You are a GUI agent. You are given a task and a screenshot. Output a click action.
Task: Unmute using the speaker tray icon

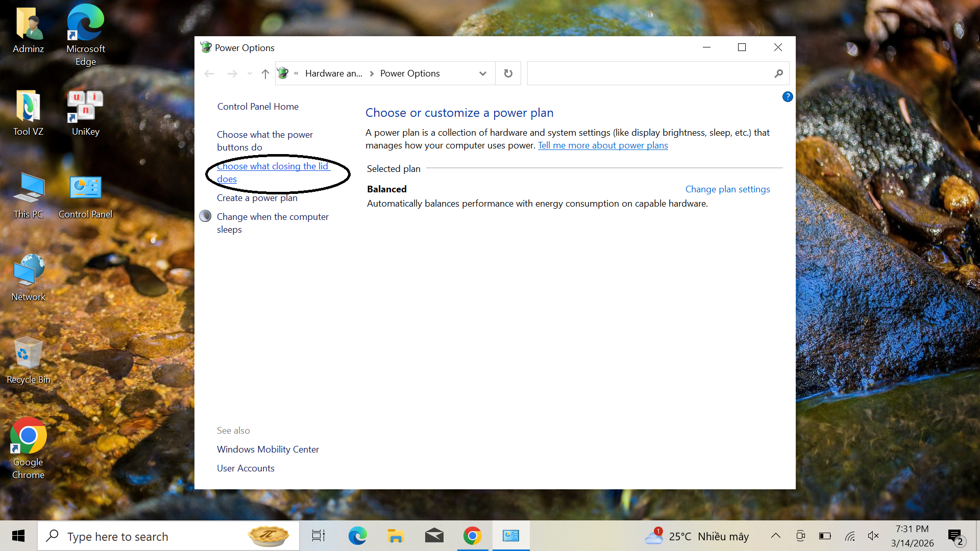(873, 536)
